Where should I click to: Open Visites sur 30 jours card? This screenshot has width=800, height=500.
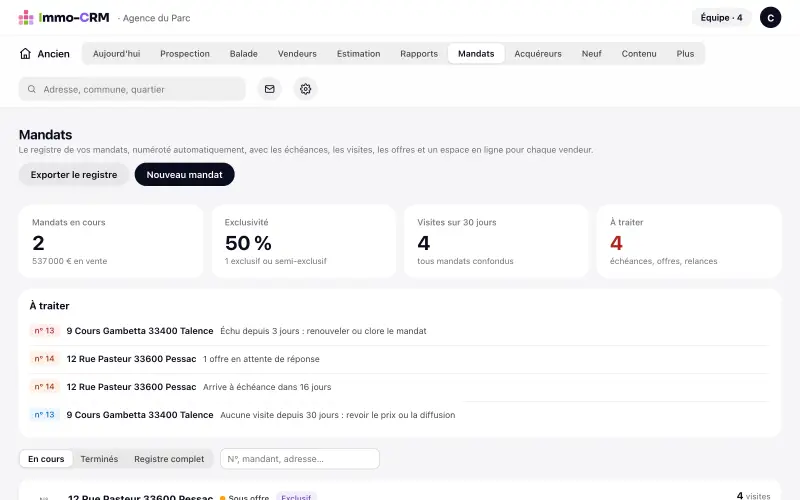click(496, 241)
